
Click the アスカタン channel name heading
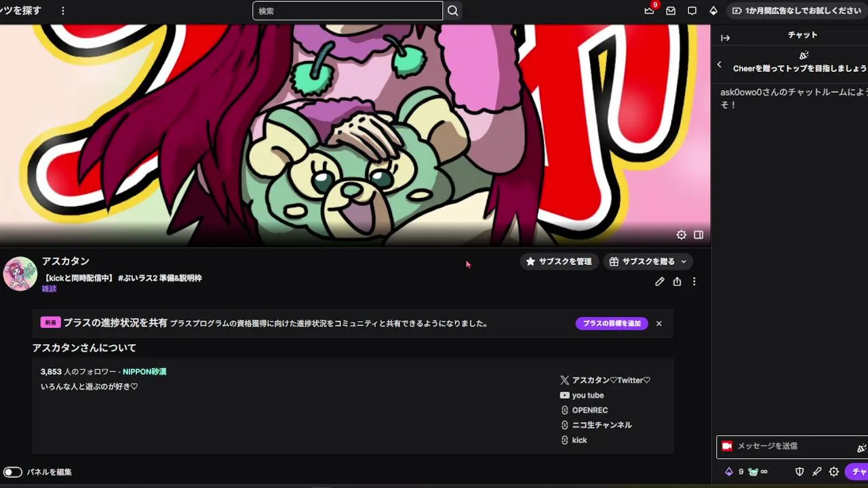pos(66,261)
